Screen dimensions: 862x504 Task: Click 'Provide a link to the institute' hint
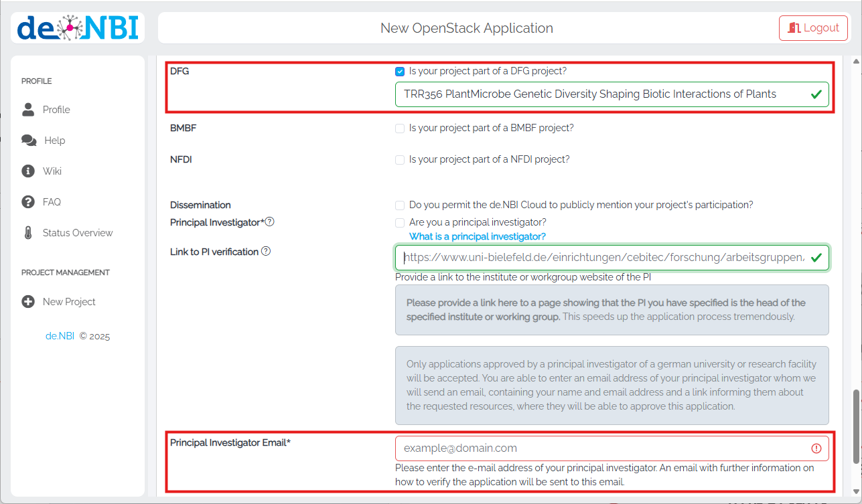pos(523,277)
